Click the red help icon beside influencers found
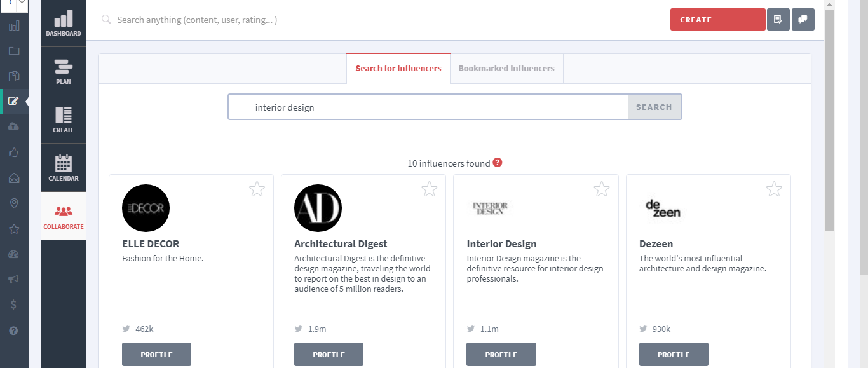Viewport: 868px width, 368px height. point(498,163)
